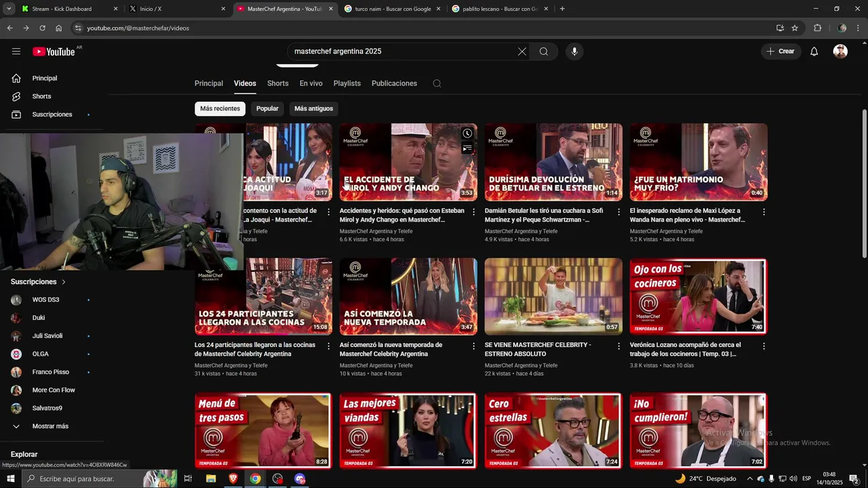Image resolution: width=868 pixels, height=488 pixels.
Task: Open options for Damián Betular video
Action: pos(618,211)
